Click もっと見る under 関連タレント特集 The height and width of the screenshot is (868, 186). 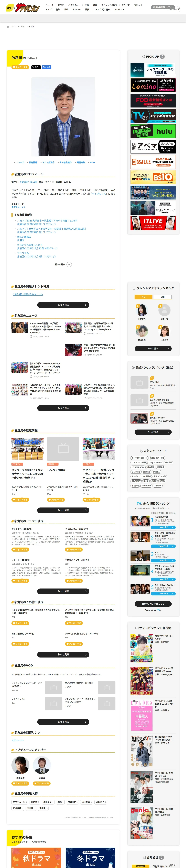pos(63,305)
